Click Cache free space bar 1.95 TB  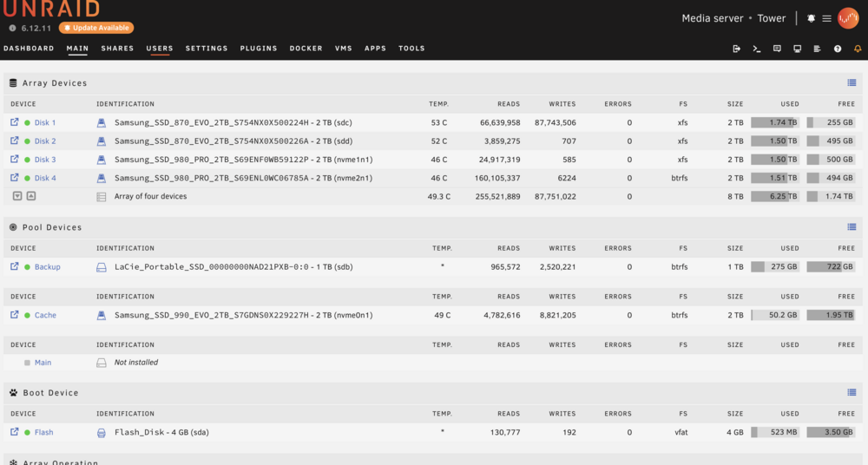point(831,315)
